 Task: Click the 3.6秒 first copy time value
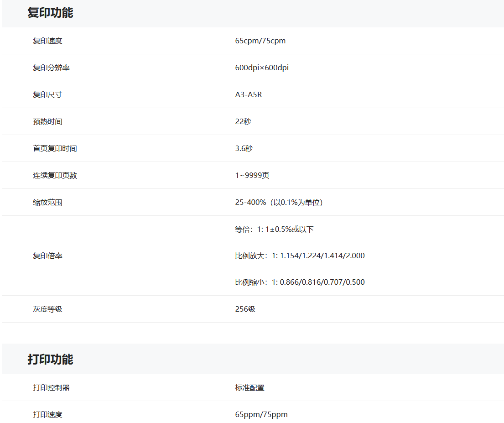244,148
